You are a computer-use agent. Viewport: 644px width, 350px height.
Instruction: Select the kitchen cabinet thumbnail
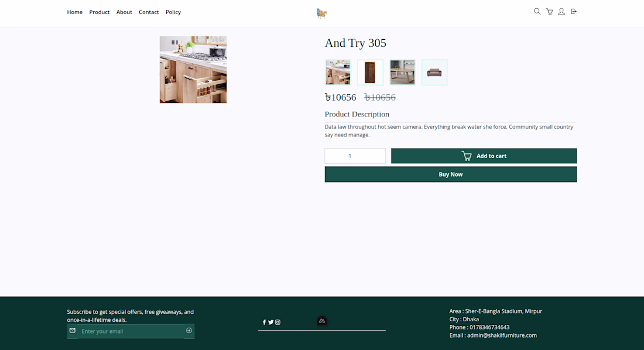(x=338, y=73)
